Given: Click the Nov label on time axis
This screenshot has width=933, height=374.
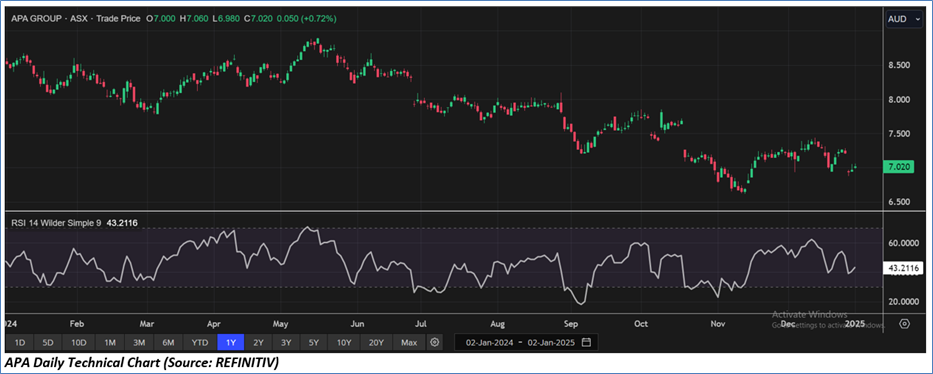Looking at the screenshot, I should point(718,324).
